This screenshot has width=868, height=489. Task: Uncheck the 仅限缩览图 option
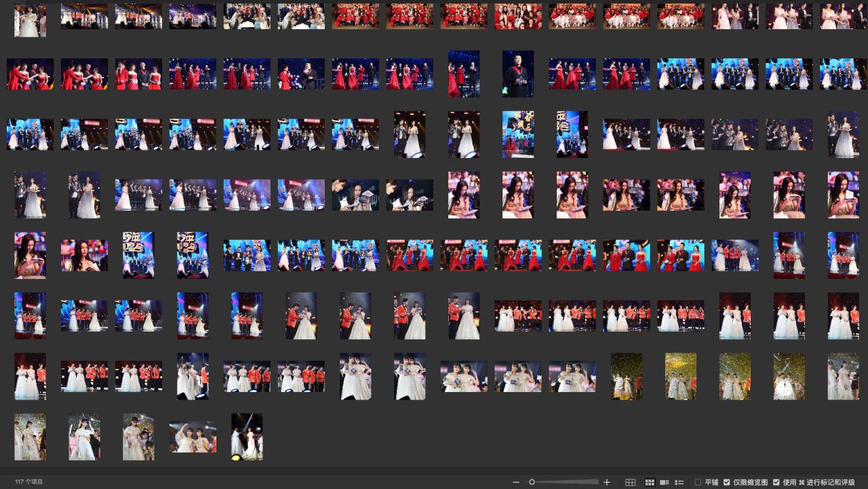[x=727, y=482]
